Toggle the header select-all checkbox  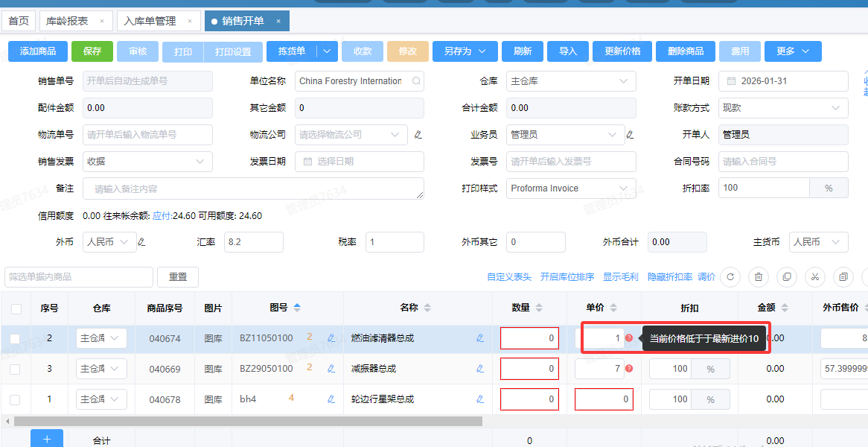tap(17, 308)
